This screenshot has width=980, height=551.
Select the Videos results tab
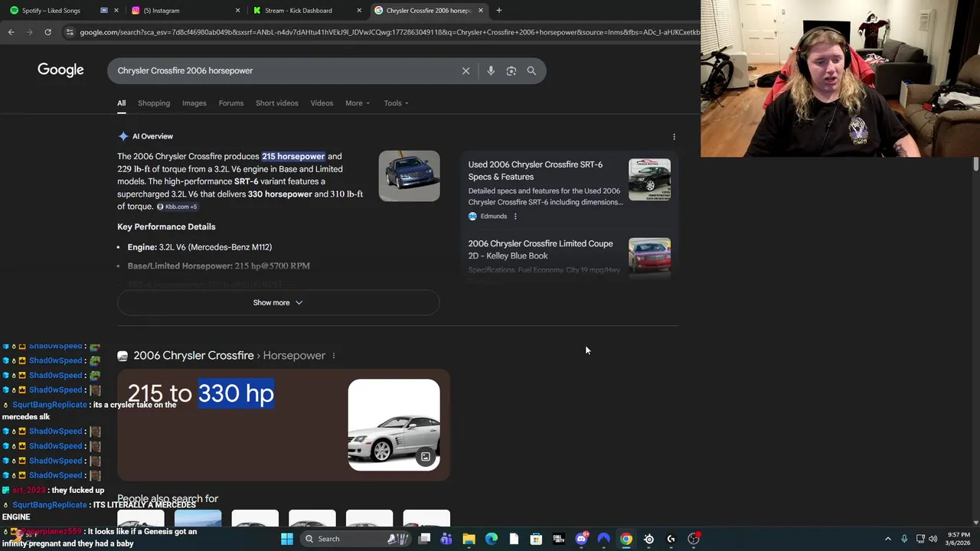pyautogui.click(x=322, y=103)
